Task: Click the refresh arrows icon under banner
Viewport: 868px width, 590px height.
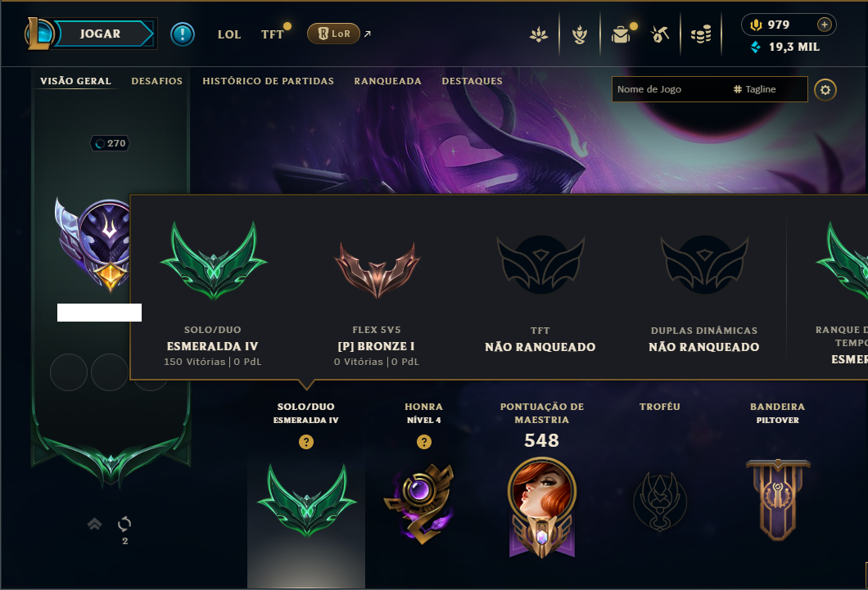Action: pos(124,524)
